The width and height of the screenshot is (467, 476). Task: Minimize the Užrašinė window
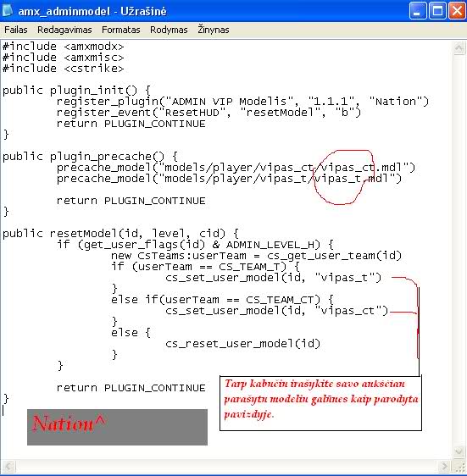(x=418, y=11)
